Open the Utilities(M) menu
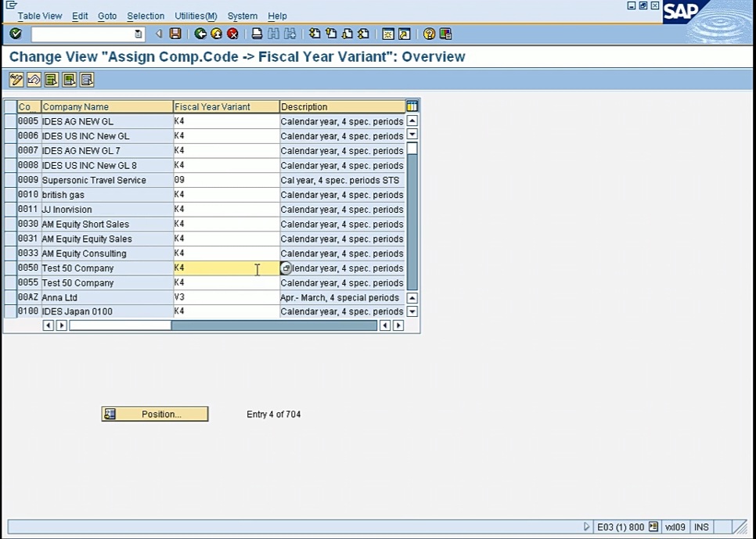 196,16
